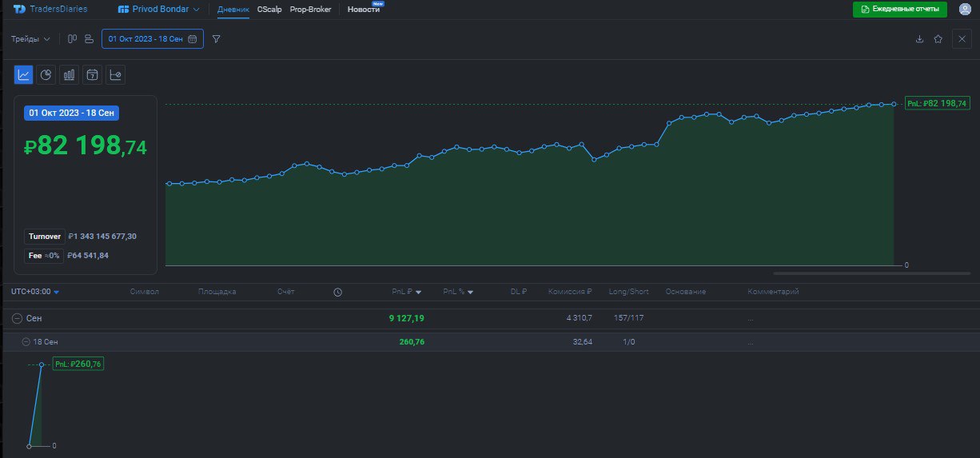
Task: Switch to horizontal rows layout icon
Action: [89, 38]
